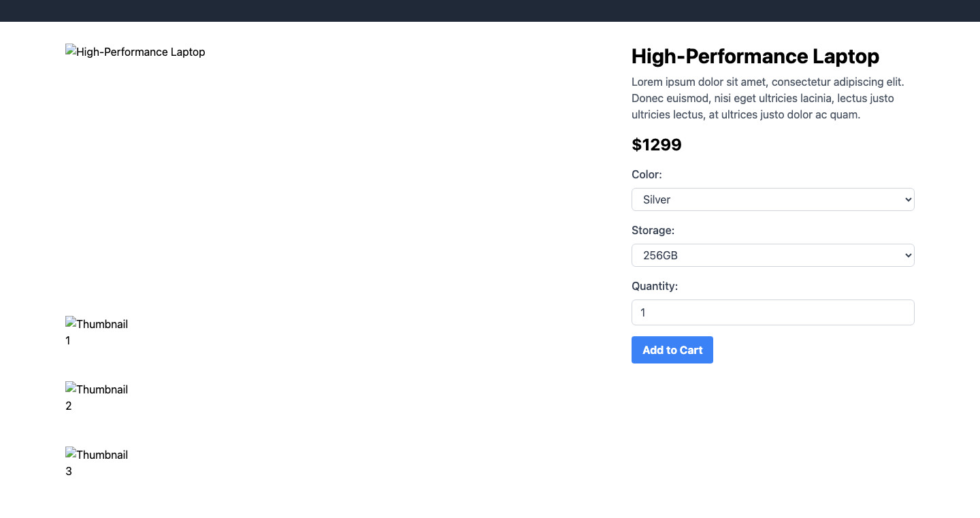
Task: Click the Add to Cart button
Action: click(x=672, y=350)
